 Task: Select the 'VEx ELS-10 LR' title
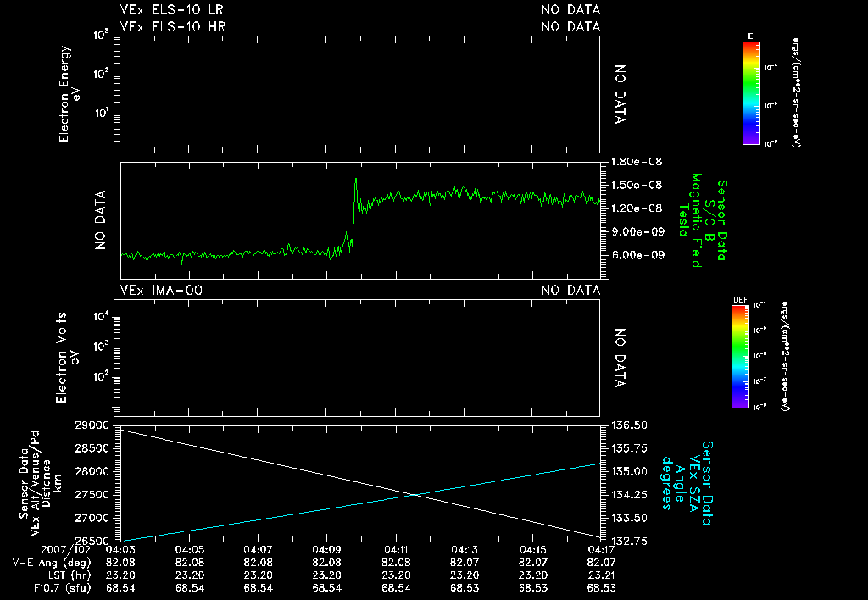pyautogui.click(x=171, y=9)
